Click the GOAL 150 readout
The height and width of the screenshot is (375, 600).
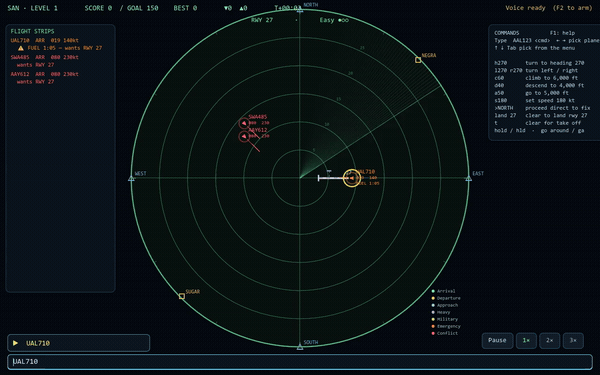coord(142,8)
